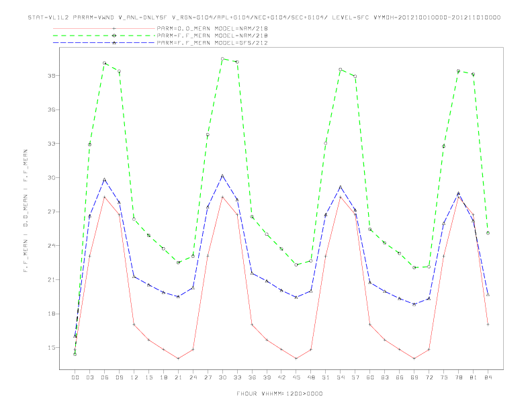The height and width of the screenshot is (411, 532).
Task: Click x-axis forecast hour label 75
Action: (x=444, y=377)
